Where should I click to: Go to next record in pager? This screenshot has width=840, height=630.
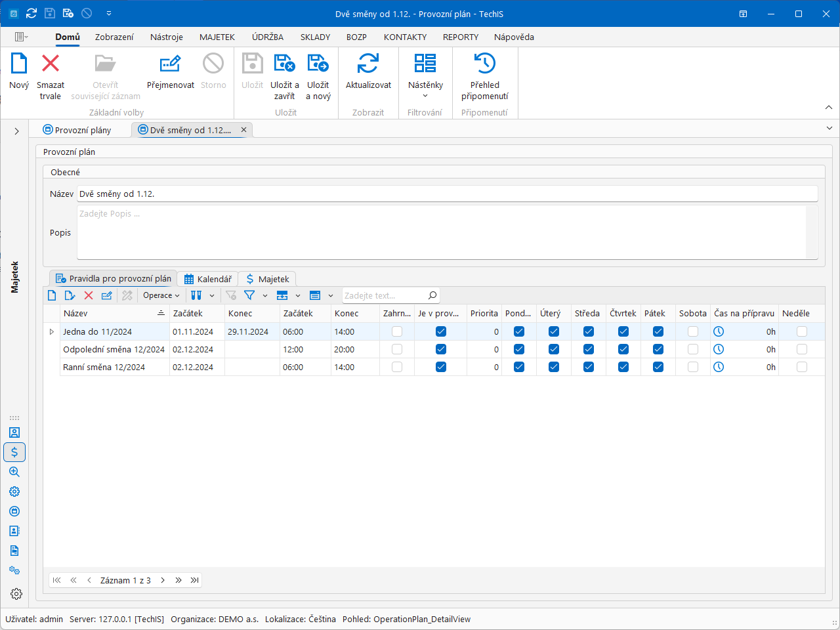[163, 580]
